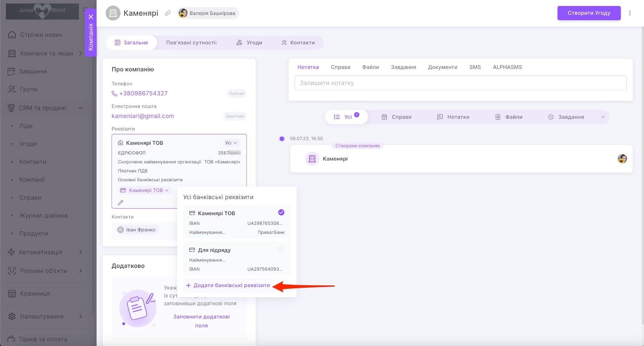Click the vertical scrollbar on right edge
The width and height of the screenshot is (644, 346).
tap(642, 161)
